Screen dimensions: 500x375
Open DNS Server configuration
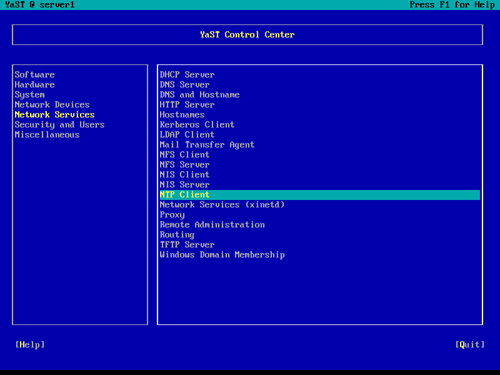click(185, 85)
